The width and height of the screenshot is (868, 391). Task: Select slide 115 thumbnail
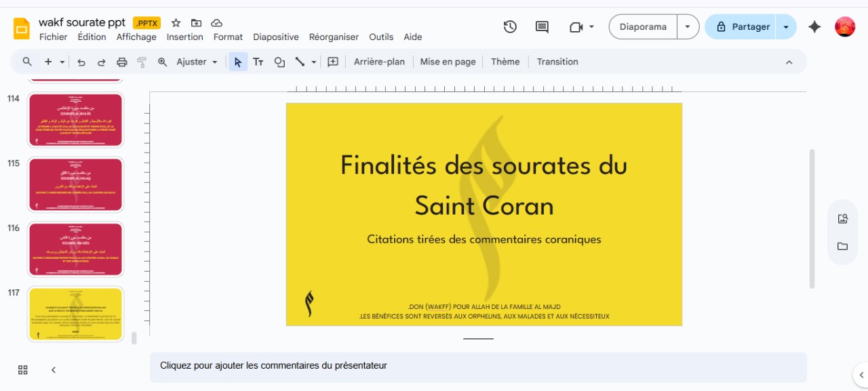click(75, 184)
